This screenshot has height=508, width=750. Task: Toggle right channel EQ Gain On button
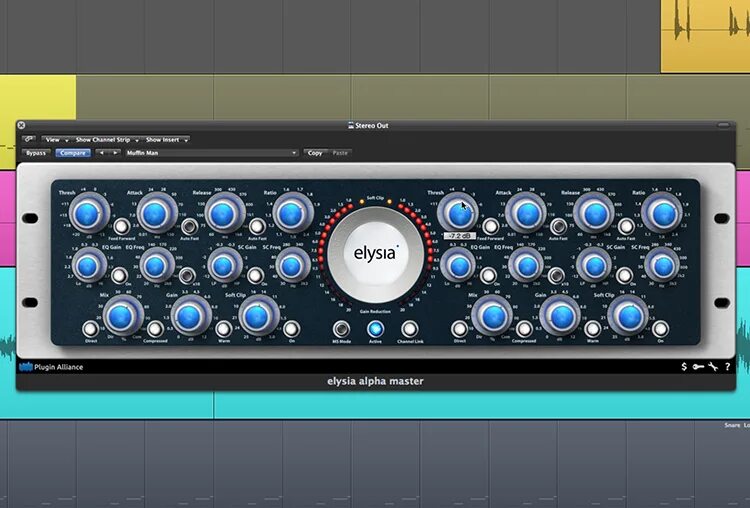(488, 276)
